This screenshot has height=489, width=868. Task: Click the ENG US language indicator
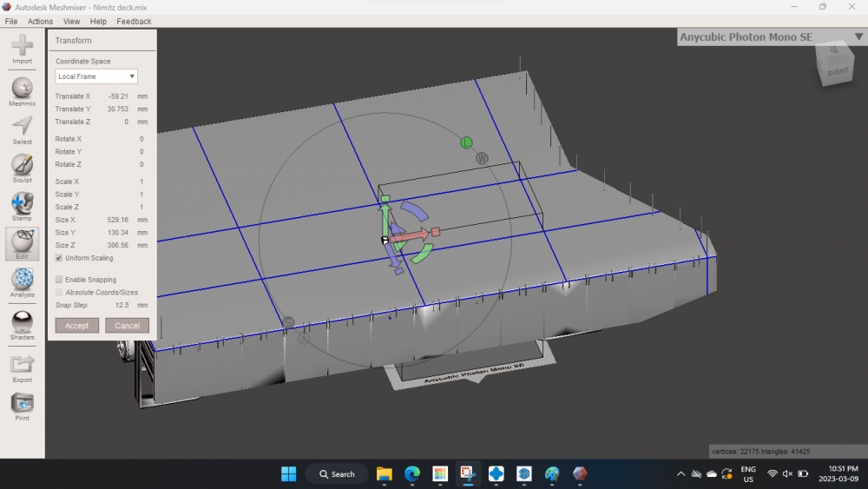pos(748,474)
